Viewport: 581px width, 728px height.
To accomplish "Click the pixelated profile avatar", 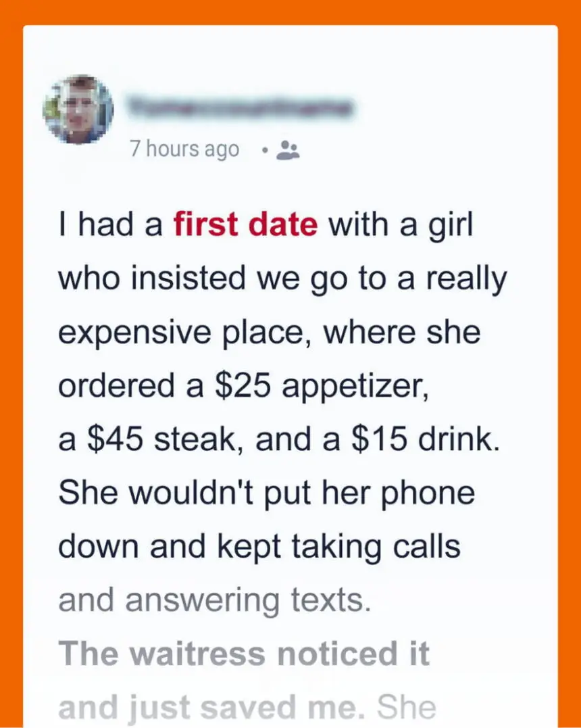I will 78,108.
